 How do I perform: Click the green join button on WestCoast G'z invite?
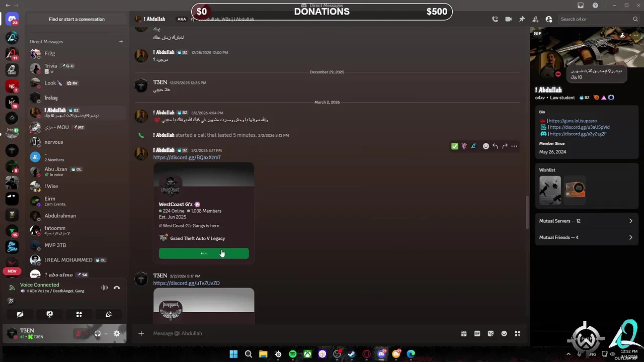[204, 253]
